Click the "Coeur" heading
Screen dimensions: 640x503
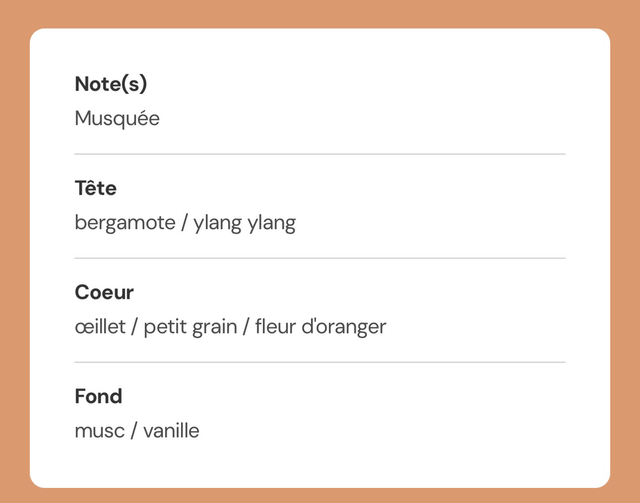point(104,293)
